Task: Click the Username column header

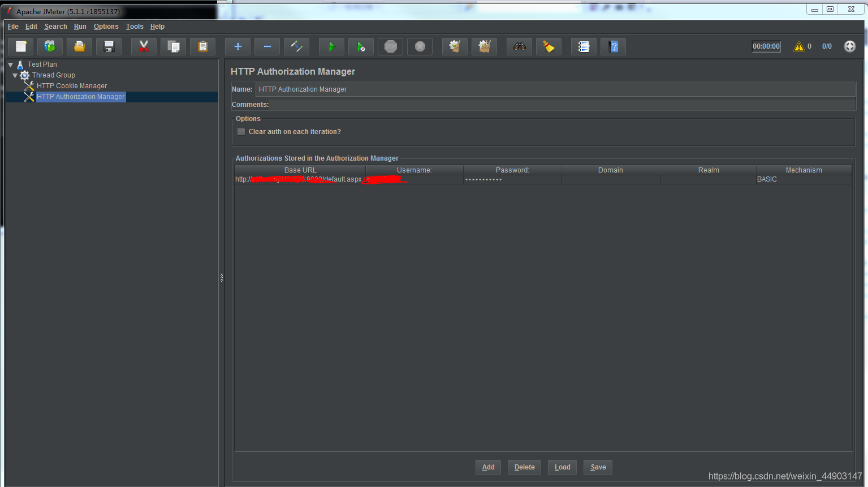Action: tap(414, 170)
